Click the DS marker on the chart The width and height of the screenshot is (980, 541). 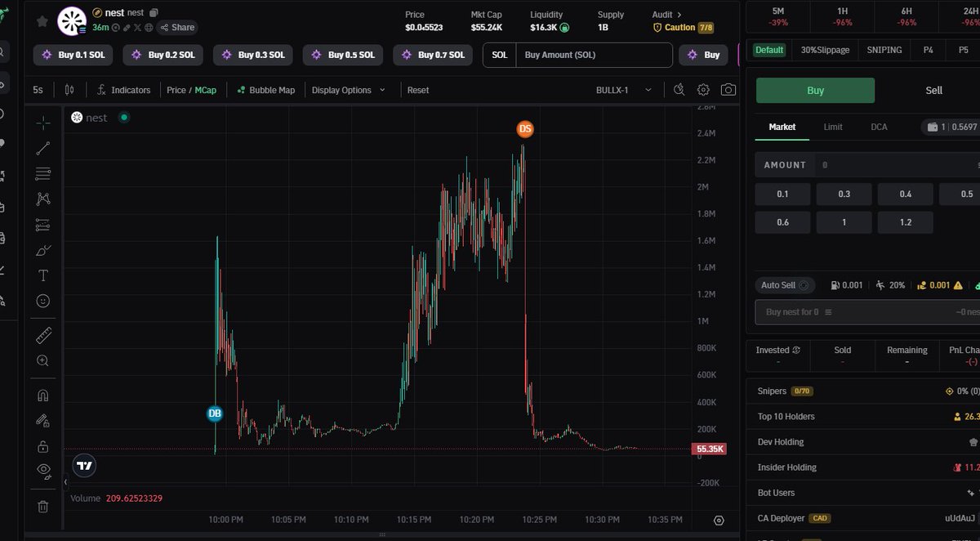[x=525, y=129]
